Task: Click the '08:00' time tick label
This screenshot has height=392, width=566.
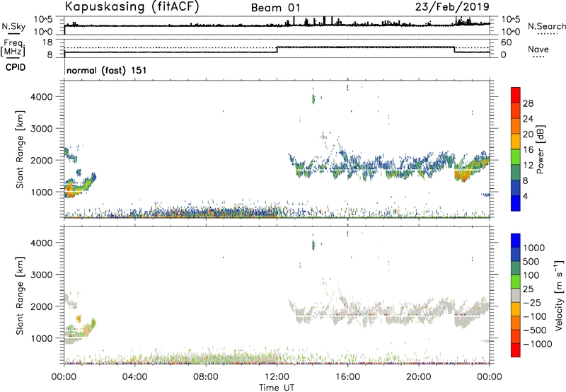Action: 206,377
